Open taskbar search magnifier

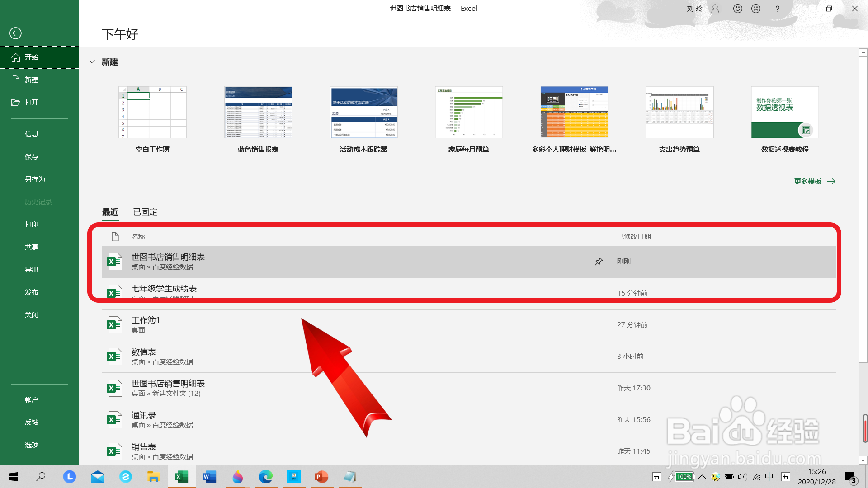[x=41, y=477]
